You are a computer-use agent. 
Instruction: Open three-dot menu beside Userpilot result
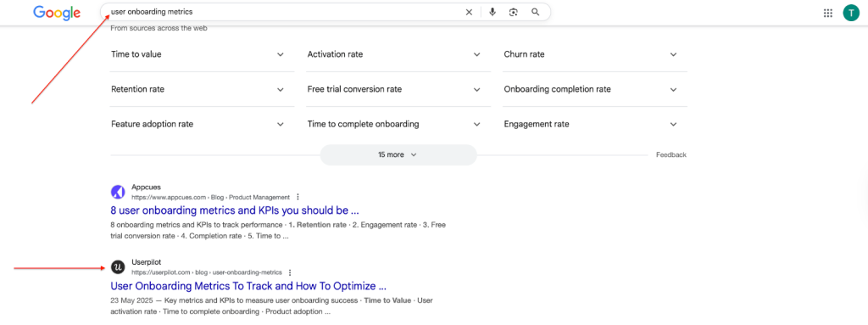pyautogui.click(x=290, y=272)
